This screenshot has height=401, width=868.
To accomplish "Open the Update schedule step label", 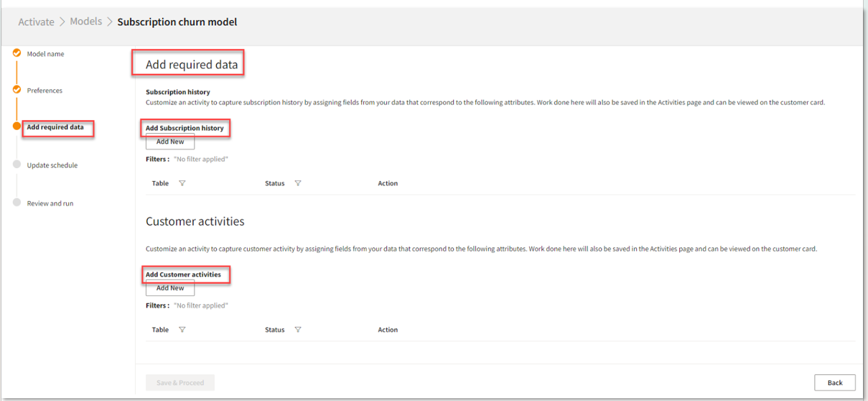I will [52, 165].
